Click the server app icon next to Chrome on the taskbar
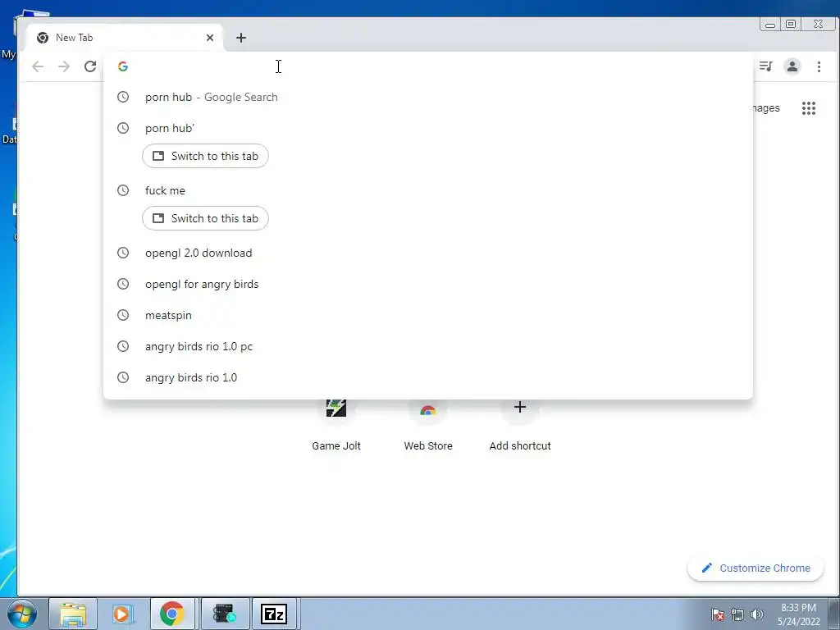 (x=224, y=614)
